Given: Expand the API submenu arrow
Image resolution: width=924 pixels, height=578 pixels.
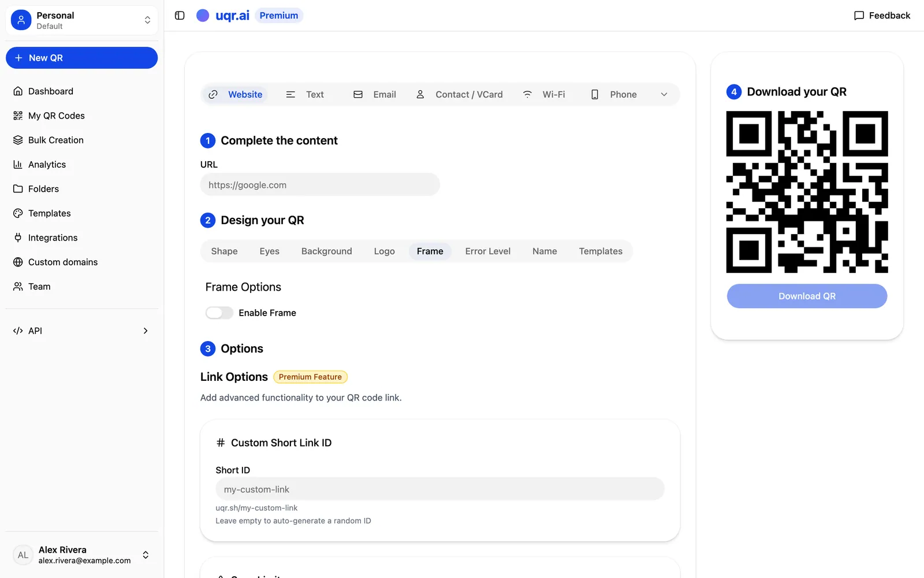Looking at the screenshot, I should tap(146, 331).
